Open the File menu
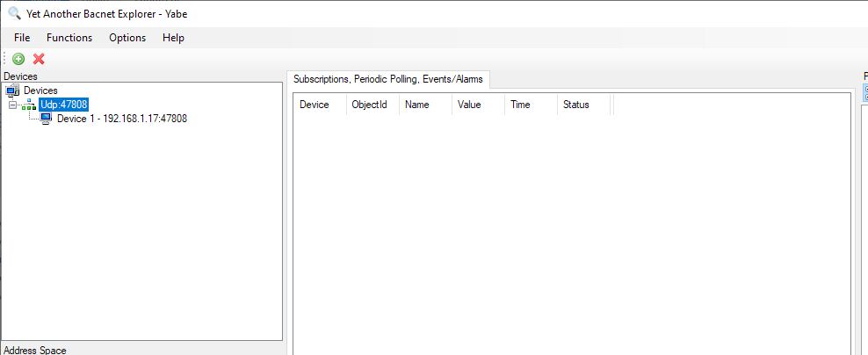This screenshot has width=868, height=355. click(x=22, y=38)
